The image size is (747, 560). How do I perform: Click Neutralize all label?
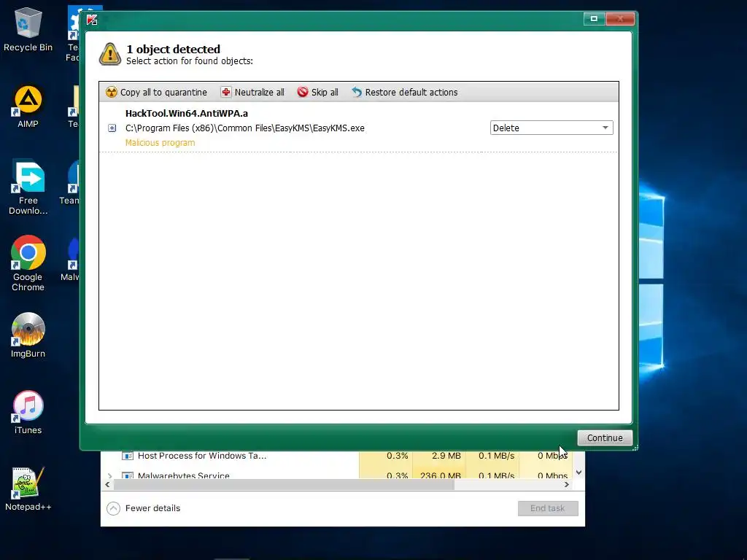click(259, 93)
